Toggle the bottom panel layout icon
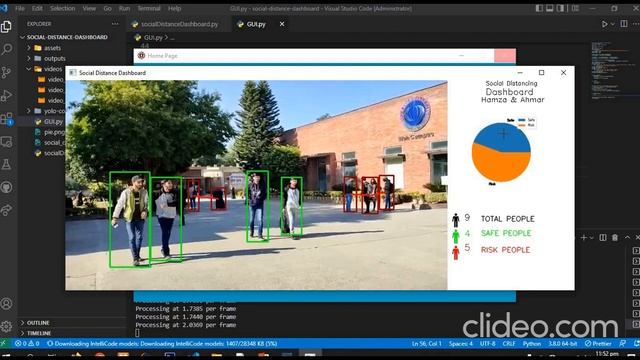The image size is (640, 360). tap(550, 8)
